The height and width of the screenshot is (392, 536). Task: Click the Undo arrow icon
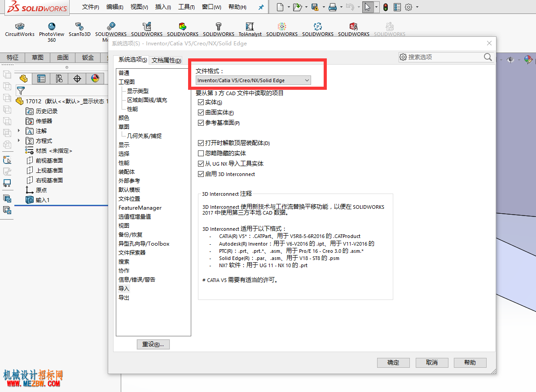pos(350,7)
